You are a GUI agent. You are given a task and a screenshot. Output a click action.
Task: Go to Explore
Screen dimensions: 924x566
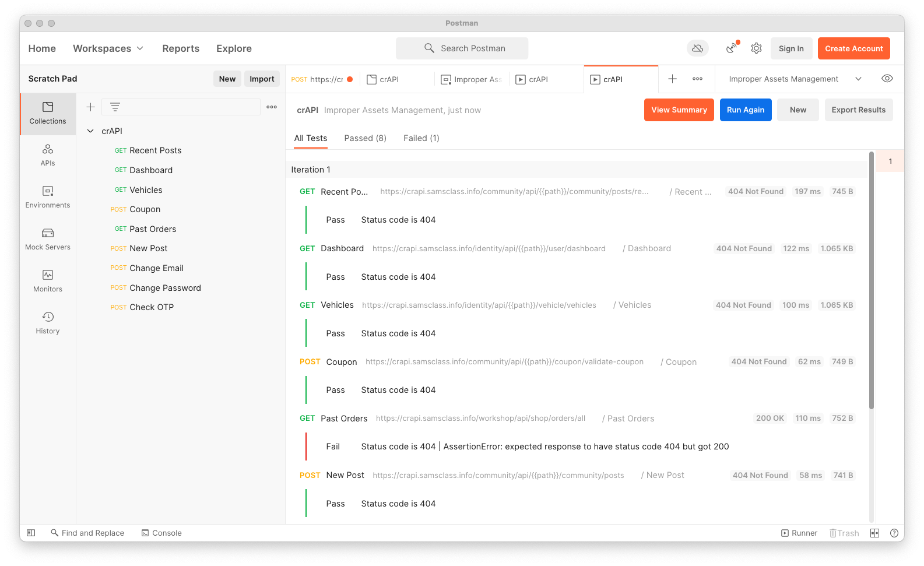(x=234, y=48)
